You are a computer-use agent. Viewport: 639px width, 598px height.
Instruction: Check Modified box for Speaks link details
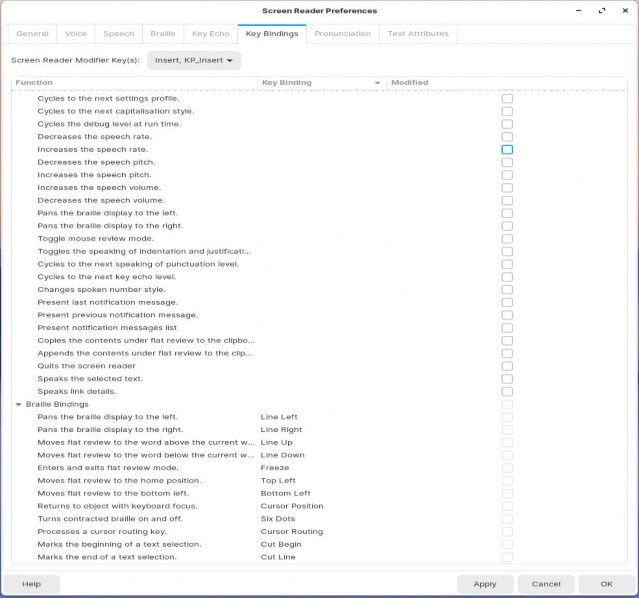point(507,391)
